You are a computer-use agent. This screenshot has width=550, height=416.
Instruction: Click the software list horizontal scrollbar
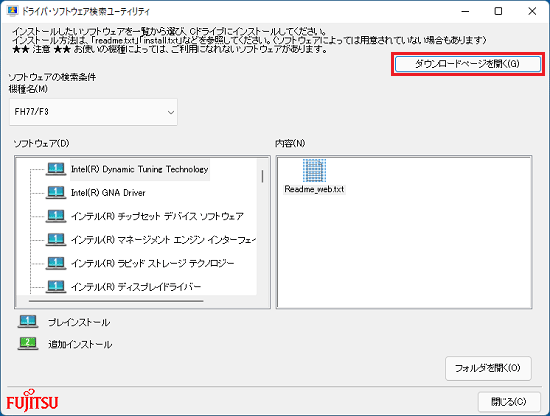click(116, 301)
